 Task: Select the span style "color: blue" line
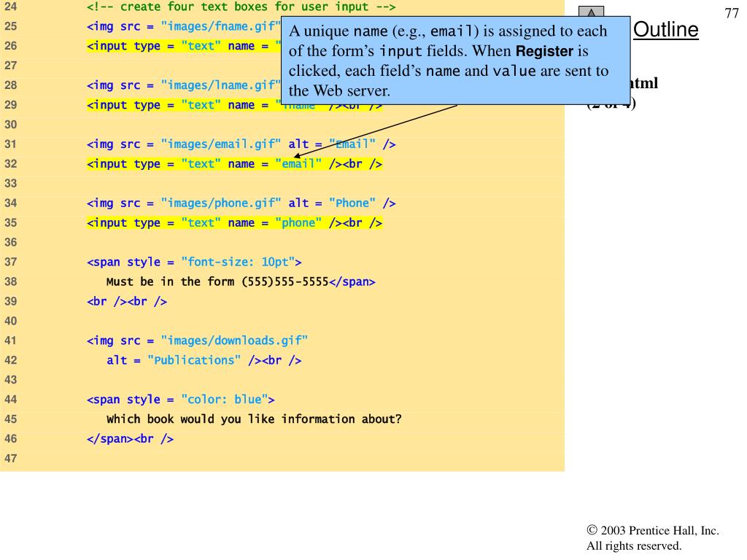click(181, 400)
